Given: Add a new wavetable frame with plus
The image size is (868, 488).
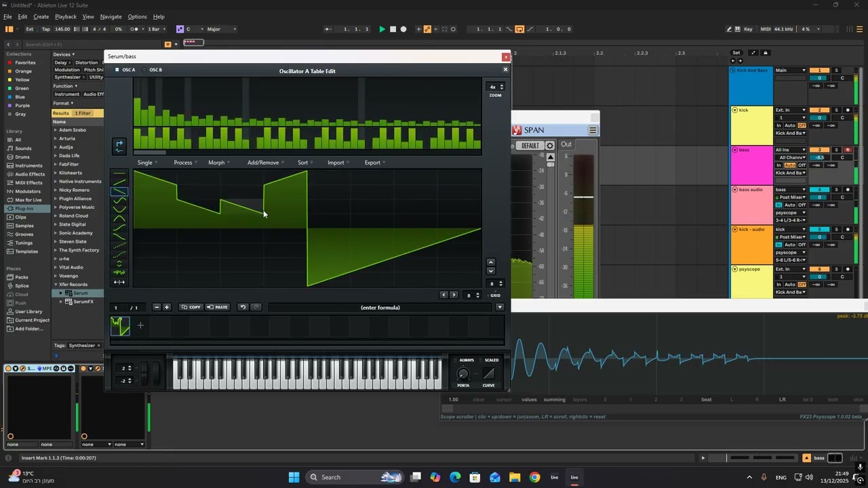Looking at the screenshot, I should click(x=140, y=325).
